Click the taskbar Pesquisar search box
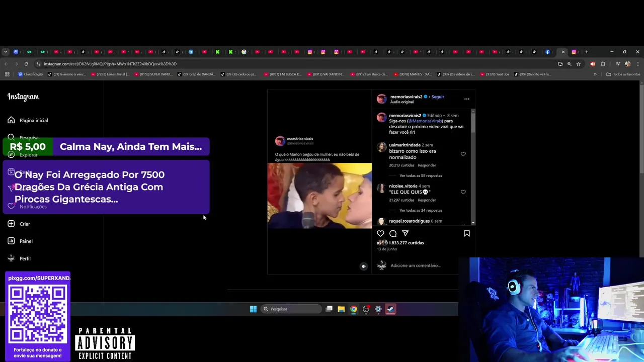This screenshot has height=362, width=644. 292,309
